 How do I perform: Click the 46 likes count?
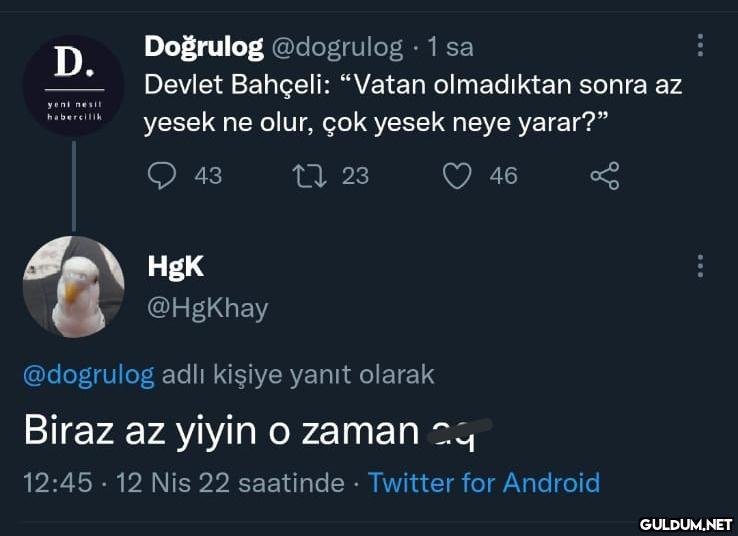tap(504, 176)
